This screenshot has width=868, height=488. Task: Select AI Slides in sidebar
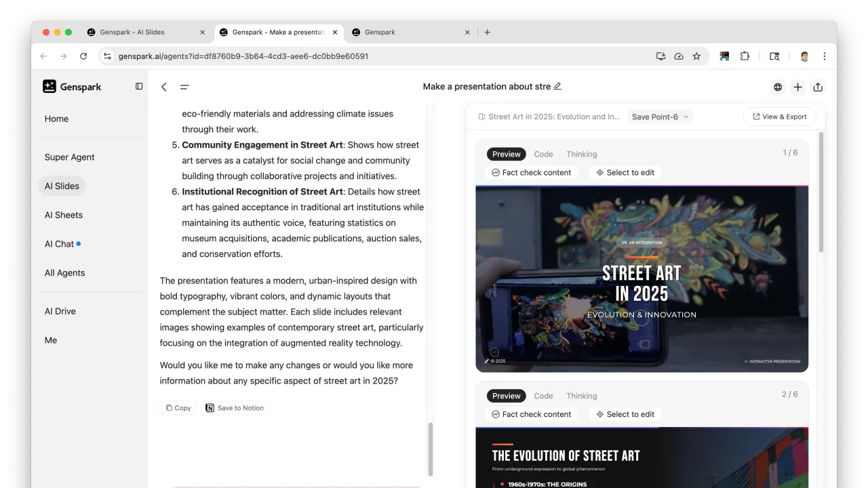point(62,186)
